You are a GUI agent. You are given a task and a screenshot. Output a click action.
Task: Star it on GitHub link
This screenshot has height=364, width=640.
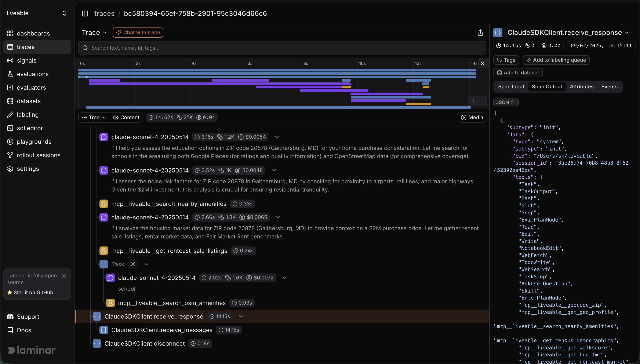pyautogui.click(x=30, y=292)
